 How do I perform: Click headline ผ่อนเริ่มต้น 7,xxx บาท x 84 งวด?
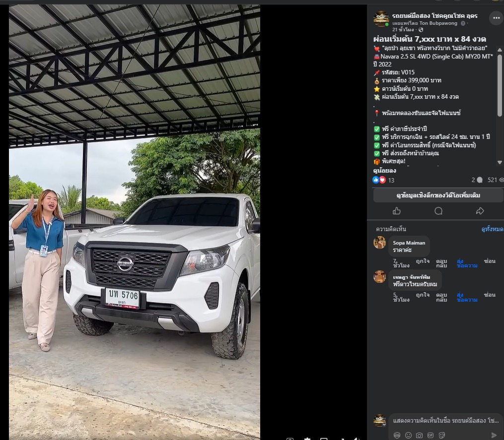(430, 39)
